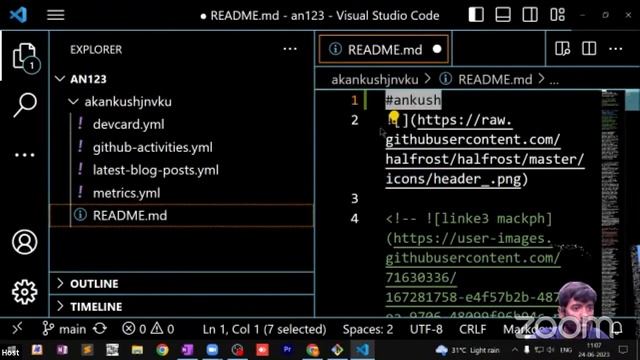Click VS Code icon in the taskbar
This screenshot has width=640, height=360.
[x=362, y=350]
